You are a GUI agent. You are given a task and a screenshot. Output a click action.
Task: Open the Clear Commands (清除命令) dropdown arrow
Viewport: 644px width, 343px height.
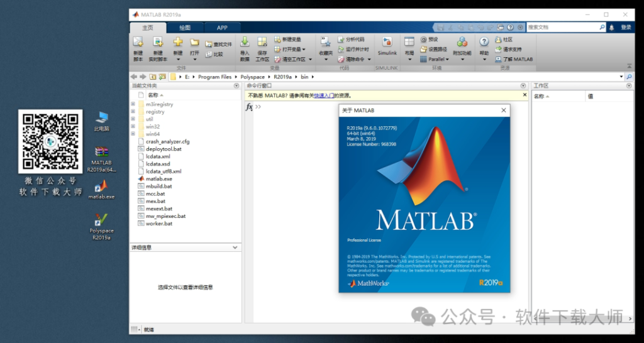(x=369, y=59)
